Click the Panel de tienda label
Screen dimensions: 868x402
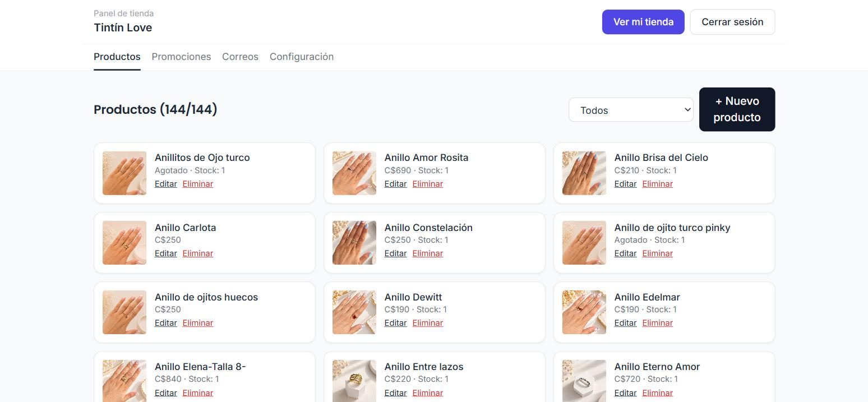coord(123,13)
